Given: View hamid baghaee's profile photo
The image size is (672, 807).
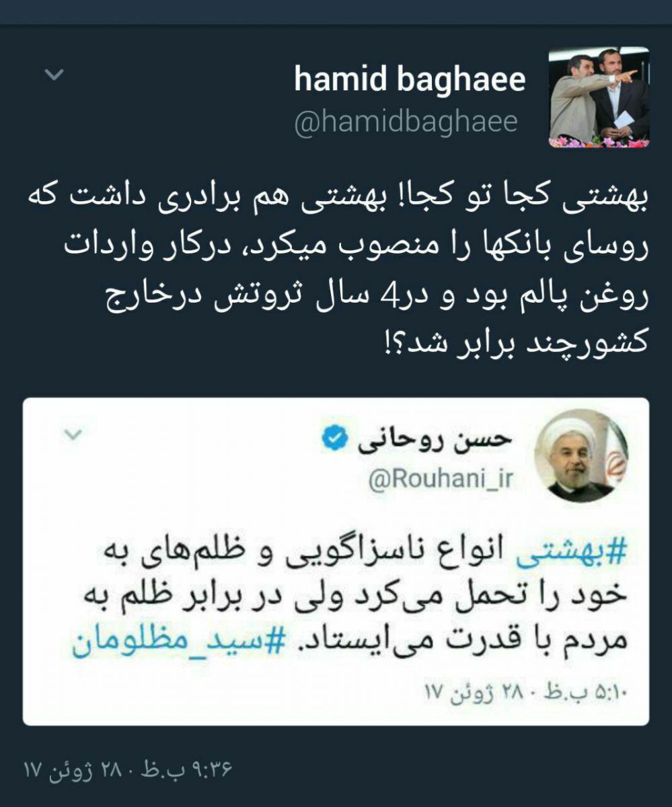Looking at the screenshot, I should click(599, 98).
